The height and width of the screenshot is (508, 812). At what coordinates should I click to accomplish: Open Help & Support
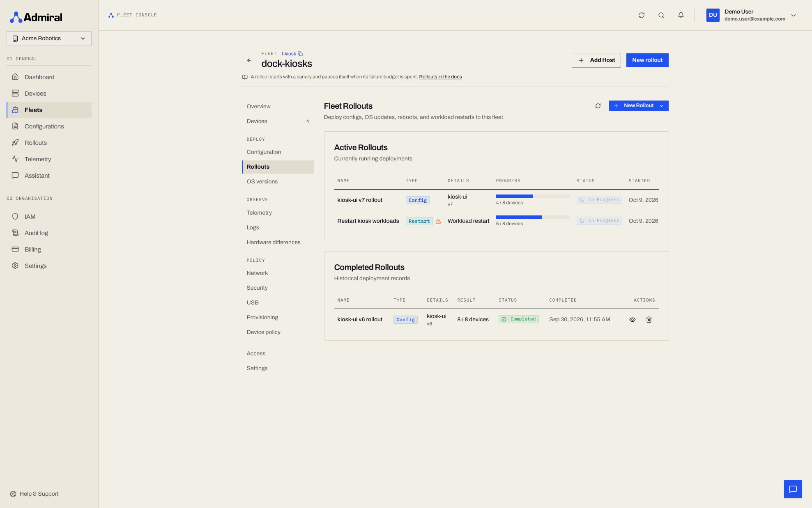pyautogui.click(x=35, y=494)
